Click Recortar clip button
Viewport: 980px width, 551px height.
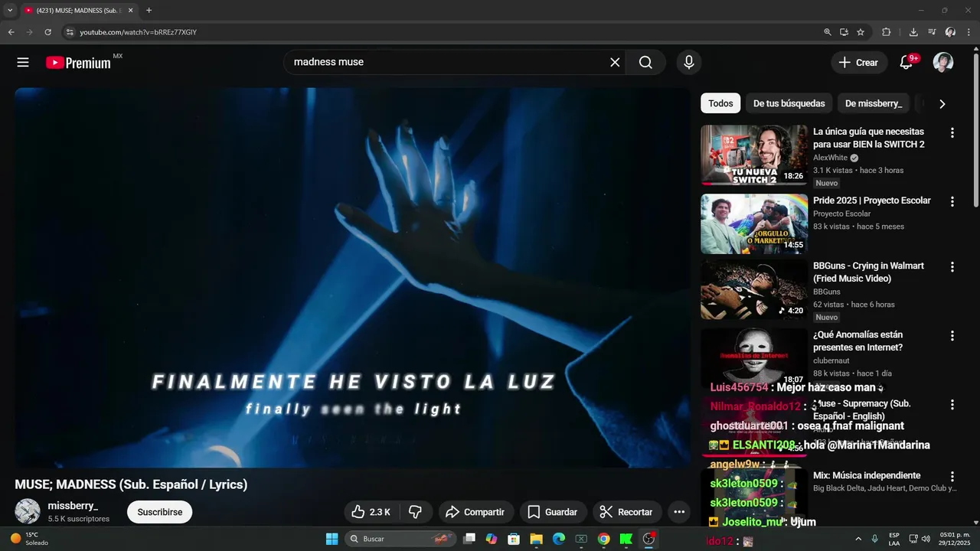(626, 512)
